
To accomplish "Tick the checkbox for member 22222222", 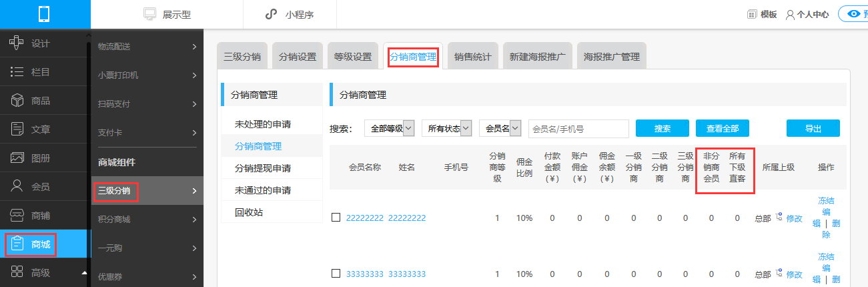I will tap(336, 217).
